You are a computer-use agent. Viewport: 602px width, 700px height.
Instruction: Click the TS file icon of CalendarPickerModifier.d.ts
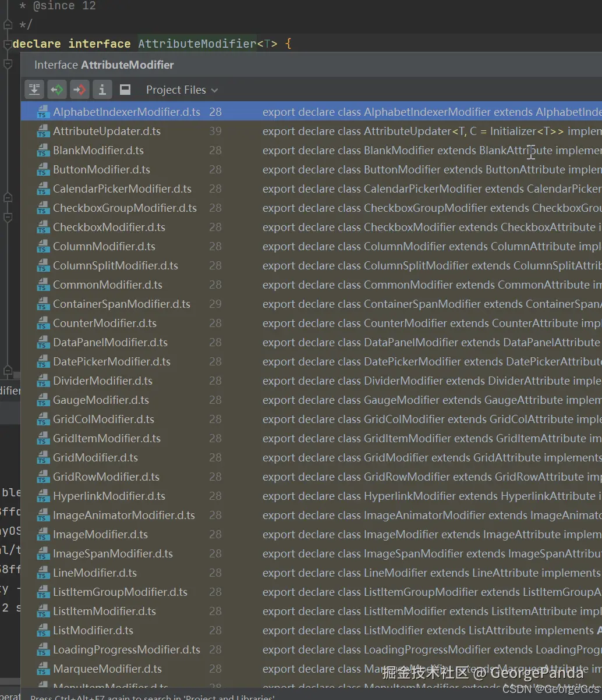click(x=43, y=189)
